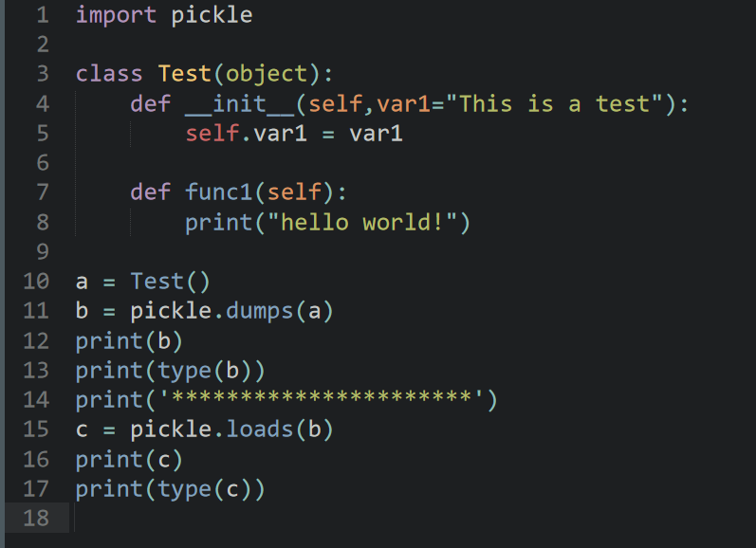Click the __init__ method name
The height and width of the screenshot is (548, 756).
pyautogui.click(x=239, y=104)
